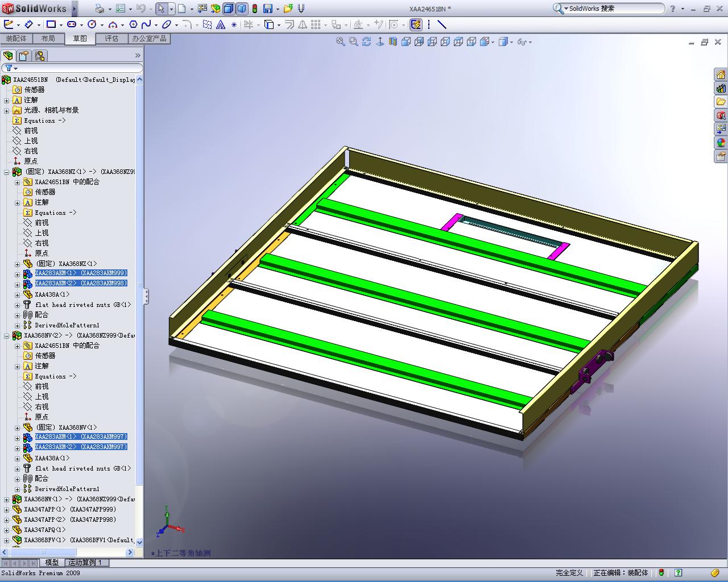Image resolution: width=728 pixels, height=582 pixels.
Task: Open the Appearances task pane tab
Action: tap(721, 143)
